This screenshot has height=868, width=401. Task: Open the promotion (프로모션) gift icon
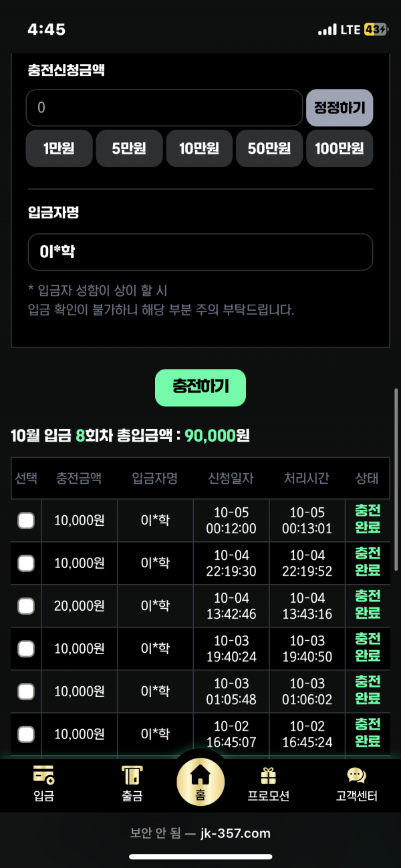pyautogui.click(x=268, y=776)
